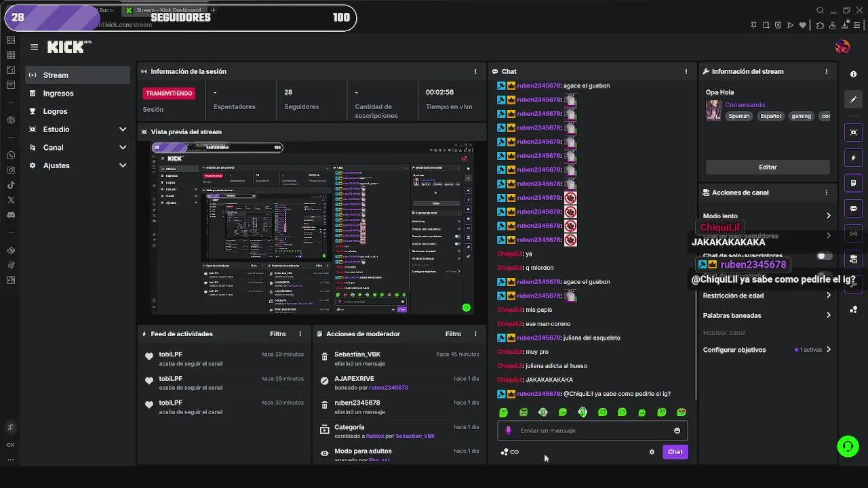
Task: Click the KICK logo
Action: click(68, 47)
